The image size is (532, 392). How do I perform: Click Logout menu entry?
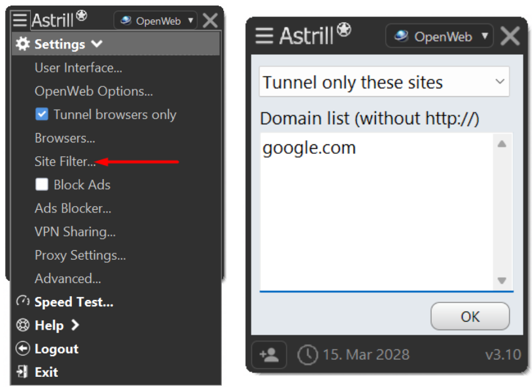56,349
